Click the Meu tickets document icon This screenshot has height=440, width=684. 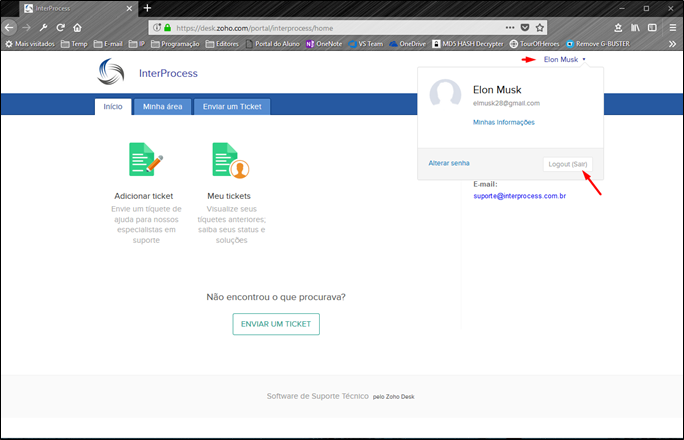click(x=231, y=160)
